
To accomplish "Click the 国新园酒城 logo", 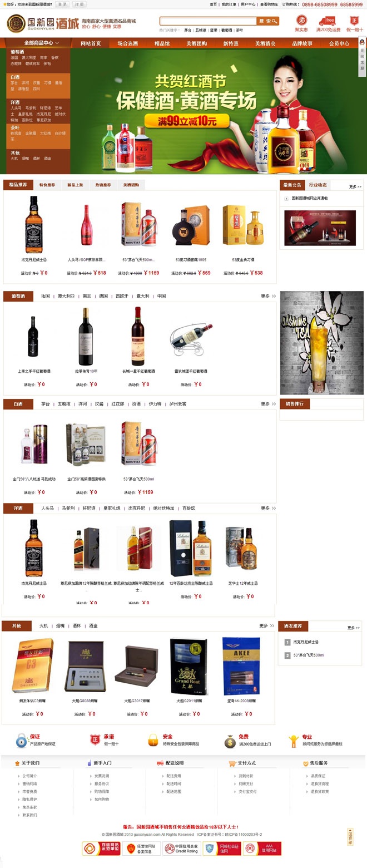I will click(x=42, y=23).
